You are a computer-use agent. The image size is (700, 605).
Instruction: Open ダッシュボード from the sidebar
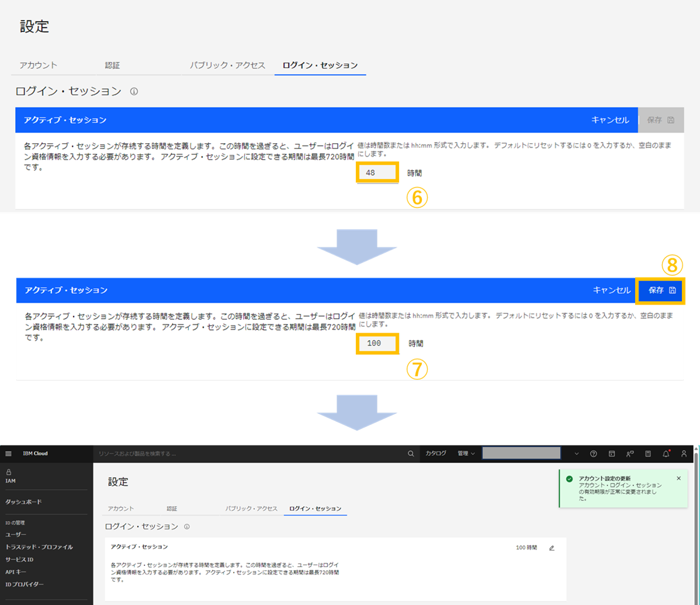pyautogui.click(x=22, y=503)
